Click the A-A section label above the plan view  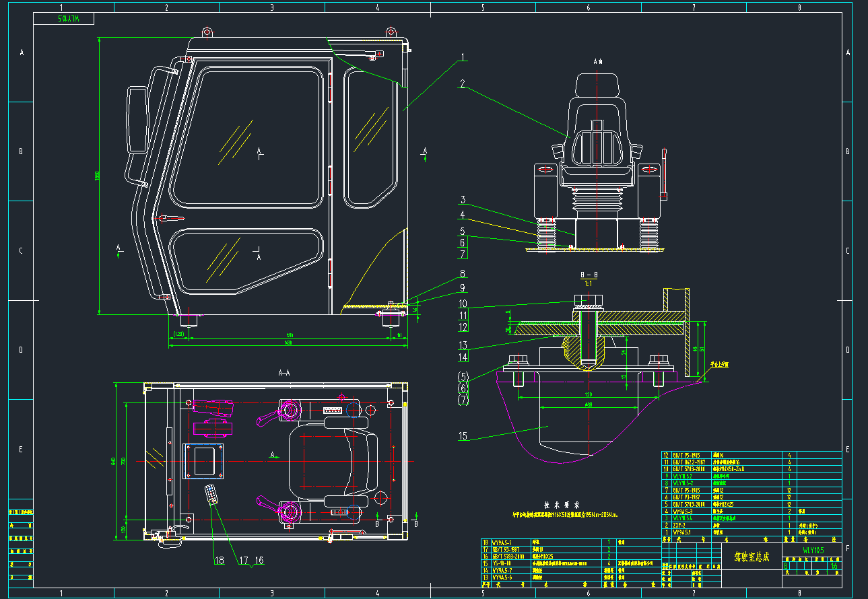click(x=284, y=372)
